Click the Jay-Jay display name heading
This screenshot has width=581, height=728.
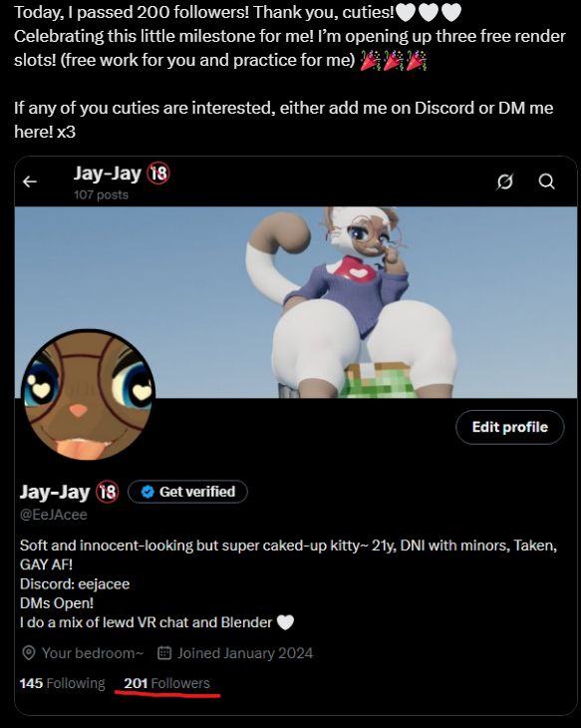coord(55,492)
